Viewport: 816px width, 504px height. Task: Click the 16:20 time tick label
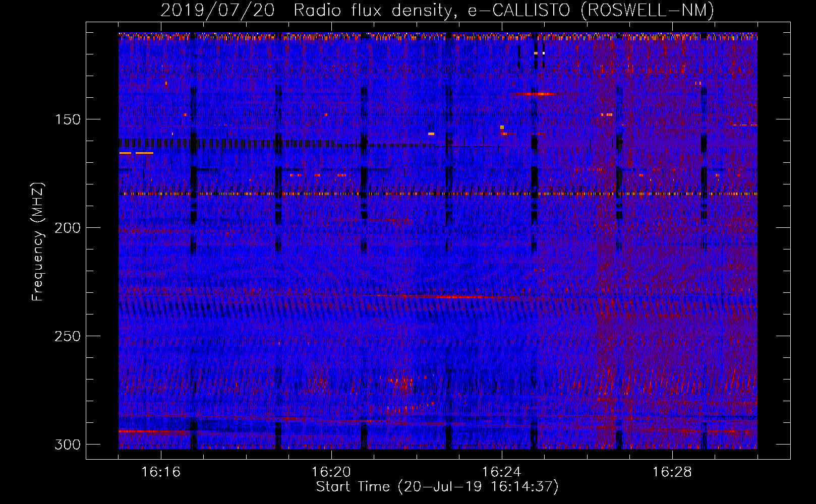(x=331, y=472)
